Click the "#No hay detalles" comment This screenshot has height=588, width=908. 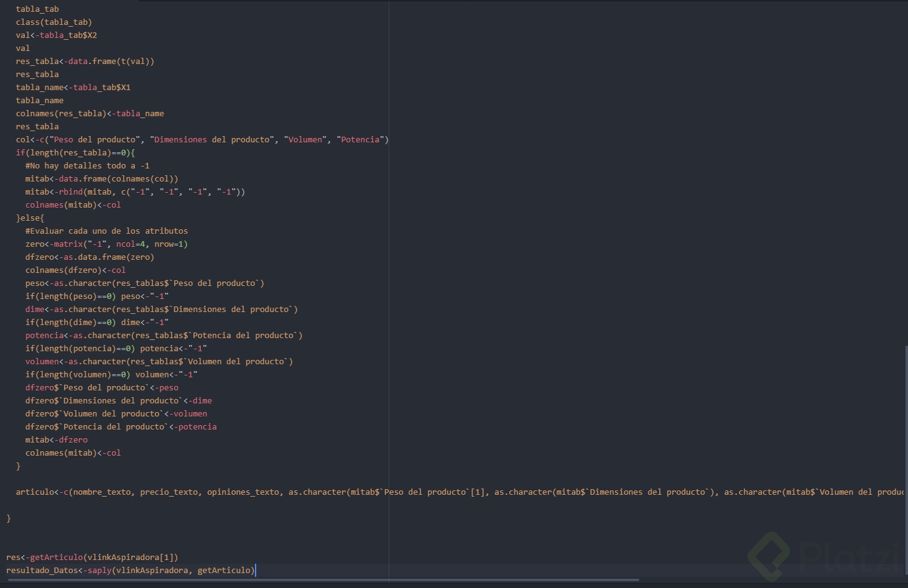click(x=87, y=166)
